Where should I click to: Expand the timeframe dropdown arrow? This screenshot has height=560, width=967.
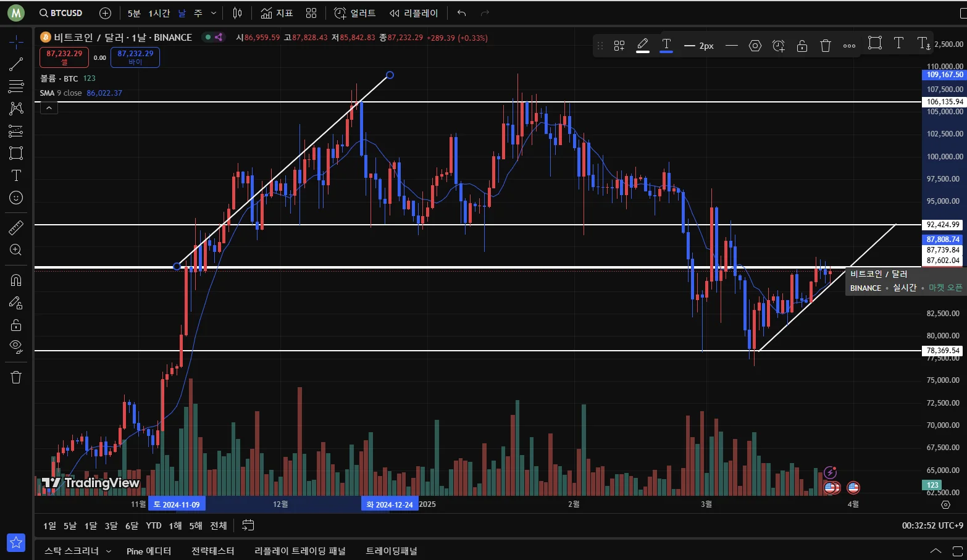(214, 13)
